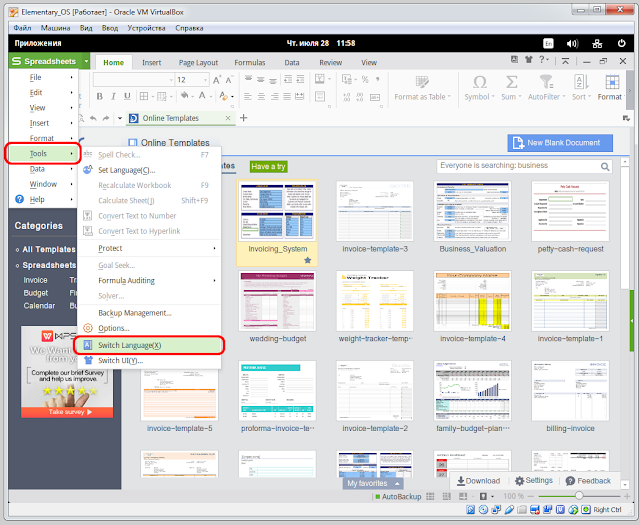The height and width of the screenshot is (525, 640).
Task: Add a new document tab with plus
Action: (x=244, y=118)
